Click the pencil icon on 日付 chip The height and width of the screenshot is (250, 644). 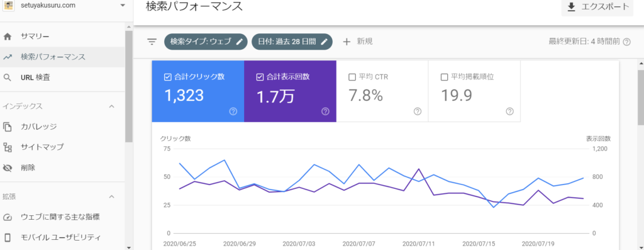[x=324, y=42]
